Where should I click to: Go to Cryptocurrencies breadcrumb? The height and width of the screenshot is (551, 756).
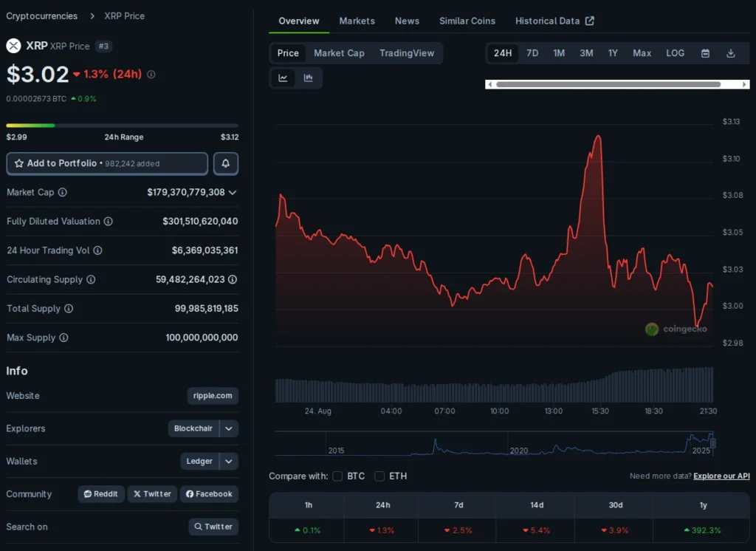click(x=41, y=16)
